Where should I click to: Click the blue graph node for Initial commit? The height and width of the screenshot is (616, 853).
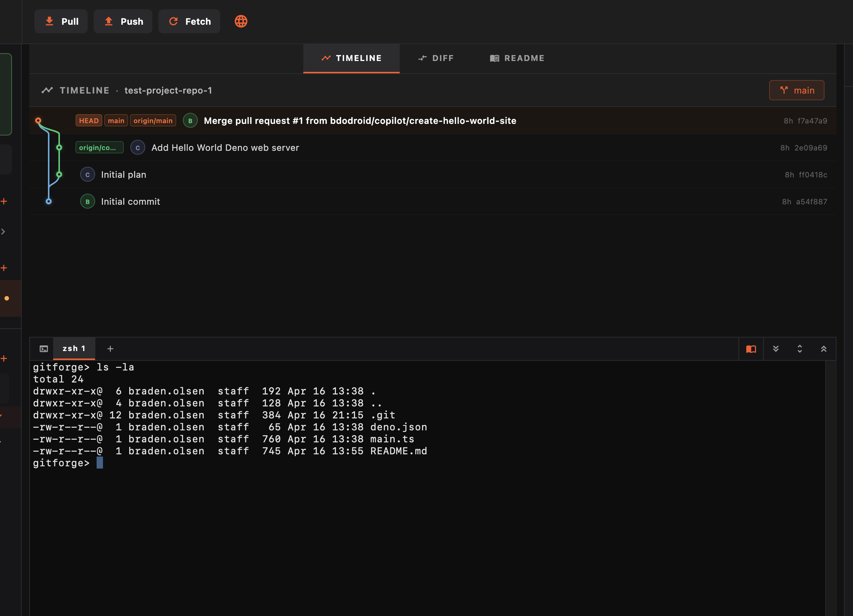click(x=49, y=201)
